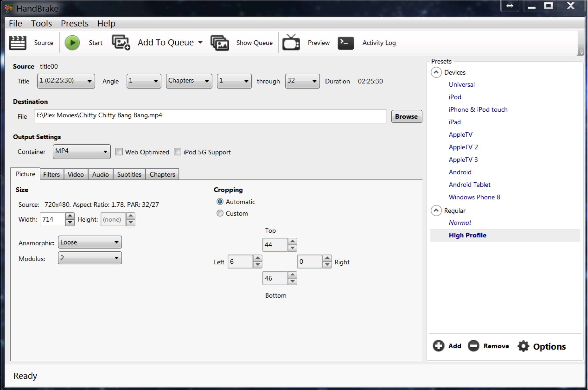
Task: Open the Modulus dropdown
Action: click(x=90, y=258)
